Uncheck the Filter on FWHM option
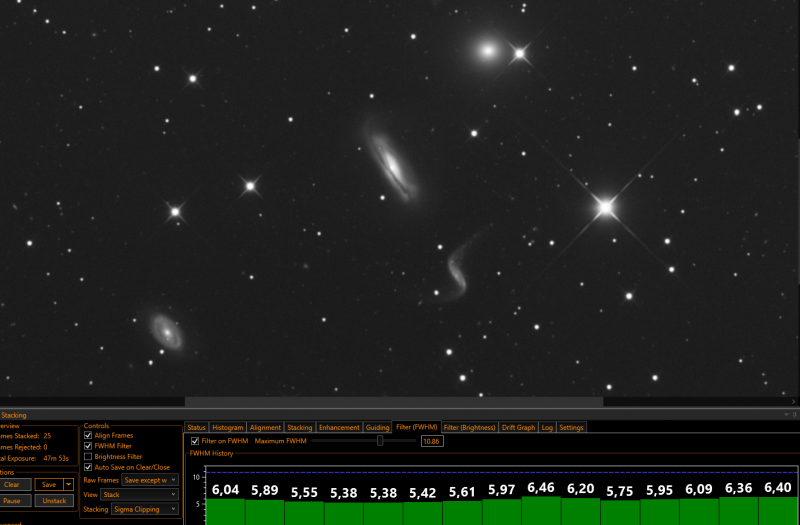This screenshot has height=525, width=800. pyautogui.click(x=195, y=441)
